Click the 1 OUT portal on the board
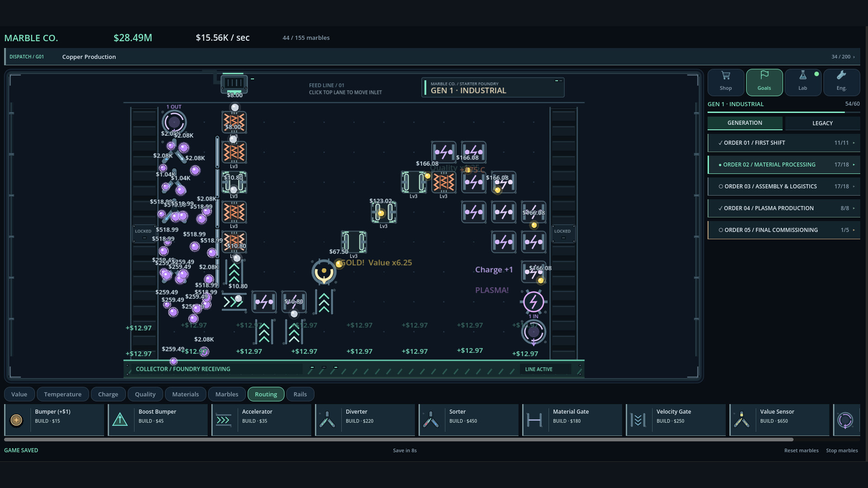The image size is (868, 488). (174, 122)
